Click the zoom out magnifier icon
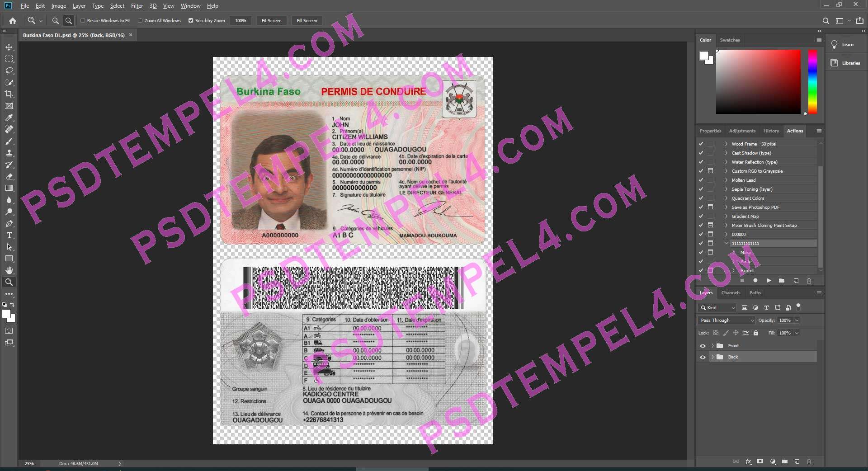 [69, 20]
